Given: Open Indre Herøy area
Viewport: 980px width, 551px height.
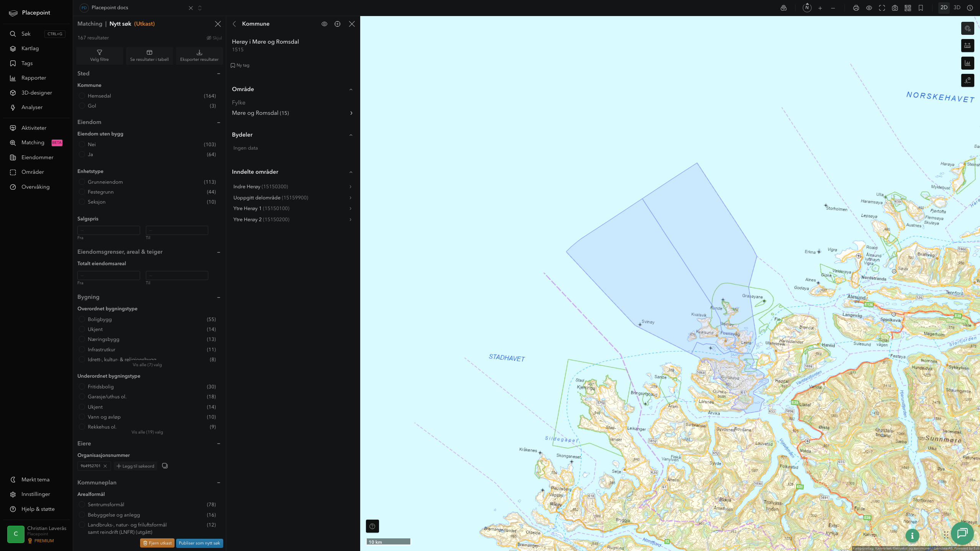Looking at the screenshot, I should point(293,186).
